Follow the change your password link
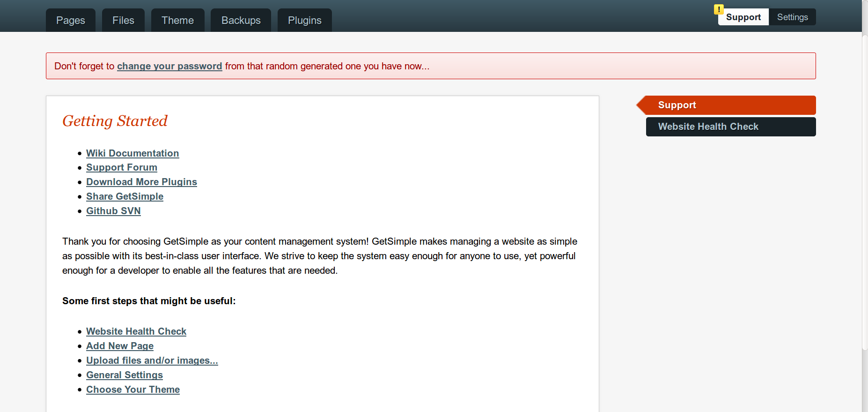The image size is (868, 412). (169, 66)
